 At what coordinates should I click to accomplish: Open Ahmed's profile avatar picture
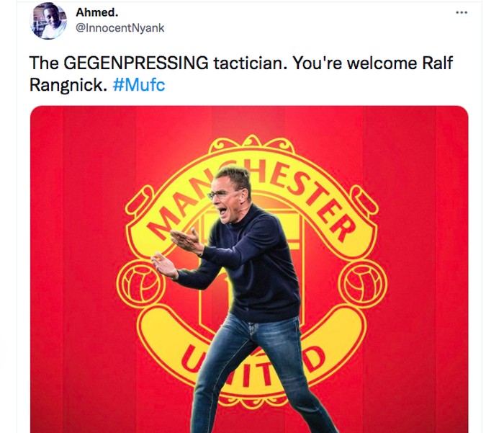coord(48,21)
